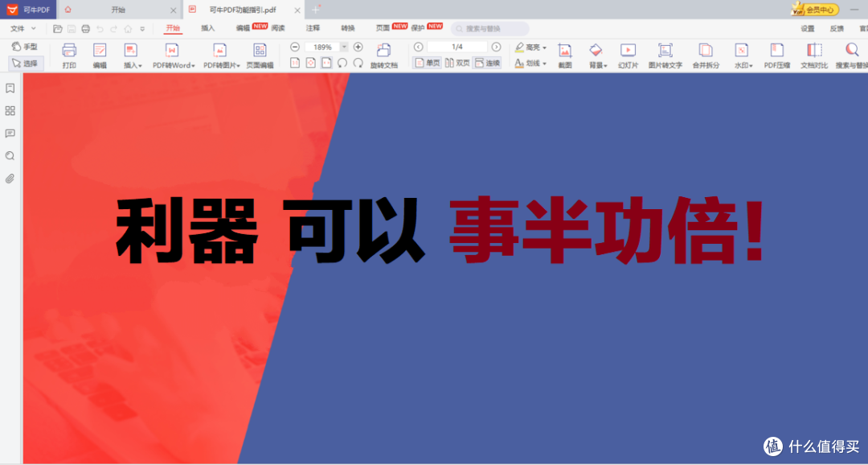
Task: Fit the page to the window
Action: [311, 63]
